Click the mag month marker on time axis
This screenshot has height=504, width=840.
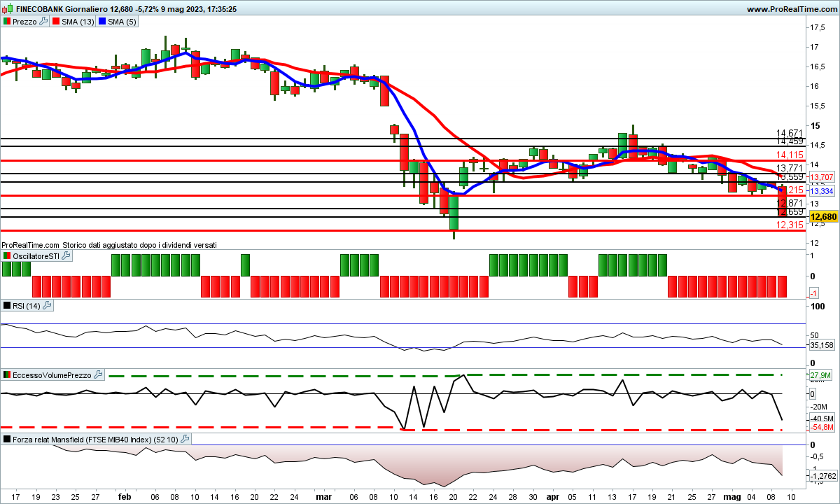(731, 496)
